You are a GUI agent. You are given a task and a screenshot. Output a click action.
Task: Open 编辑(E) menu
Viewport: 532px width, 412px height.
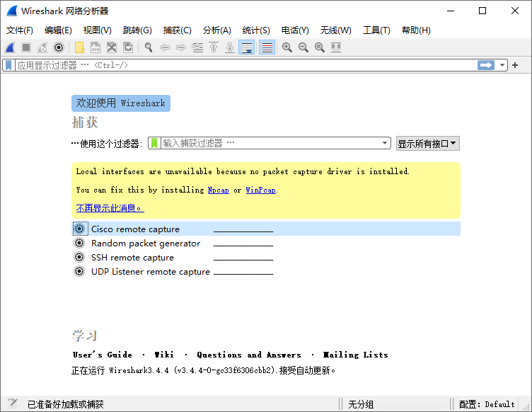tap(58, 30)
